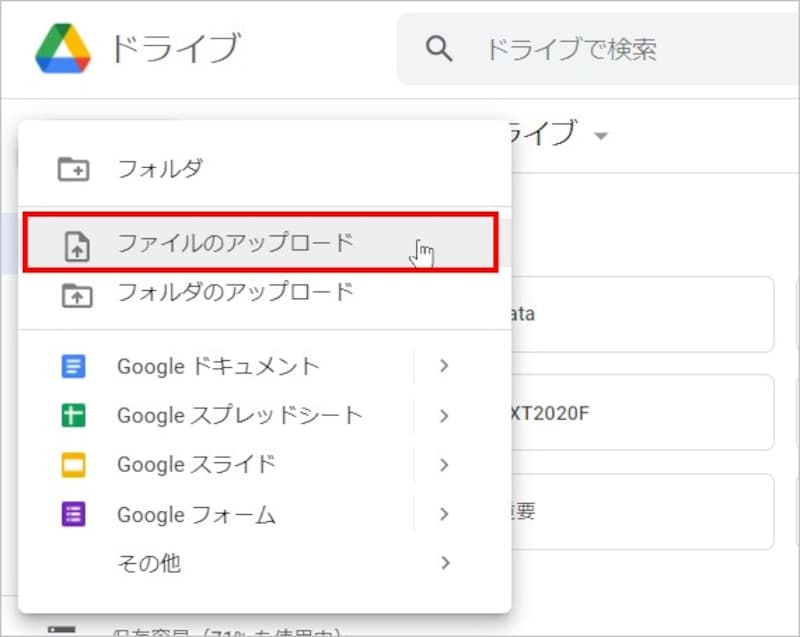Select the Google ドキュメント icon
The image size is (800, 637).
click(73, 366)
